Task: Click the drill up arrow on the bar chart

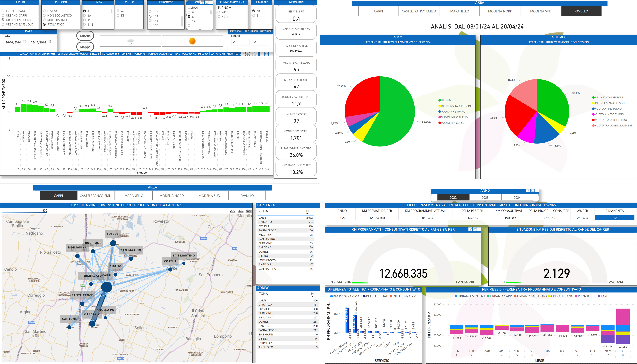Action: [x=243, y=54]
